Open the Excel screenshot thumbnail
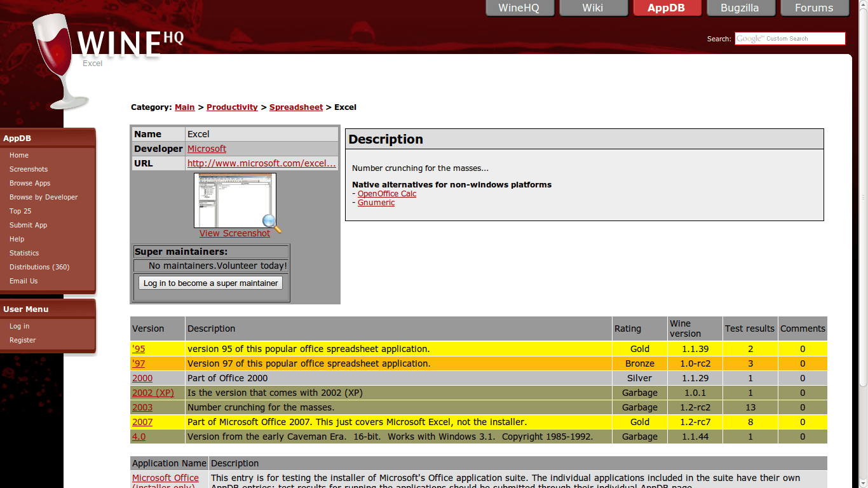The height and width of the screenshot is (488, 868). pos(235,200)
